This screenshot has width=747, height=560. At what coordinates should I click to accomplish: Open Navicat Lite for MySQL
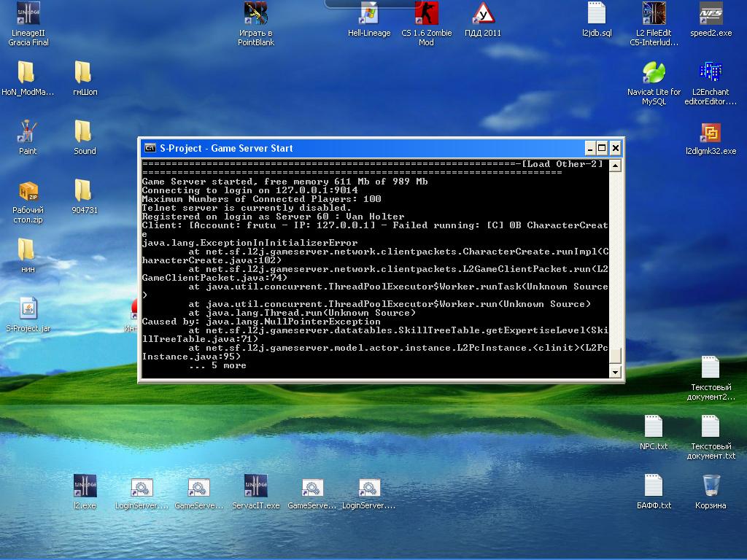[654, 73]
